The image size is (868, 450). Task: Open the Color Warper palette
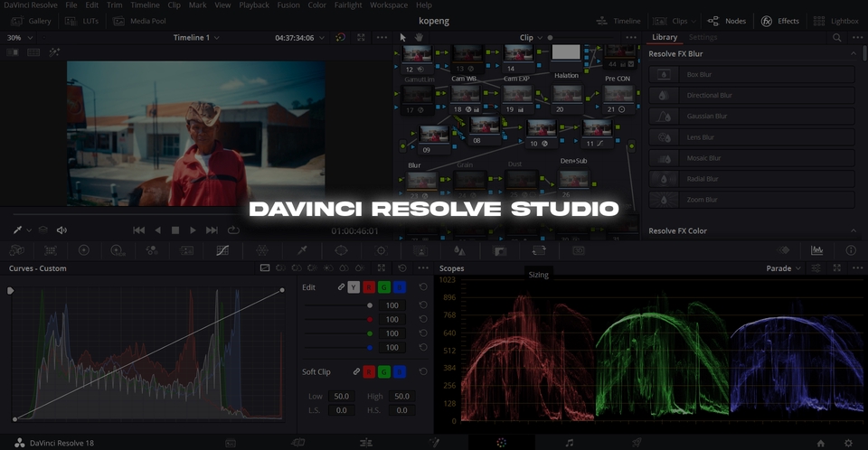tap(262, 250)
